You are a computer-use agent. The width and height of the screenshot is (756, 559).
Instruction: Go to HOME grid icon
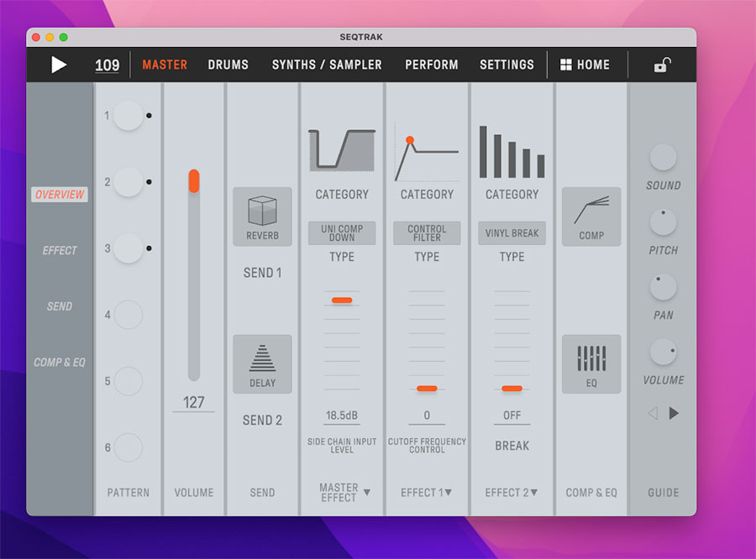coord(566,65)
